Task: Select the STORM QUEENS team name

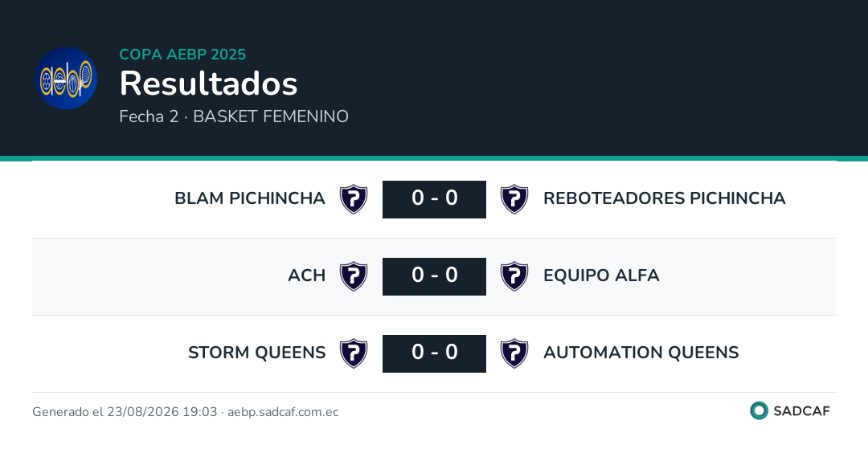Action: coord(257,353)
